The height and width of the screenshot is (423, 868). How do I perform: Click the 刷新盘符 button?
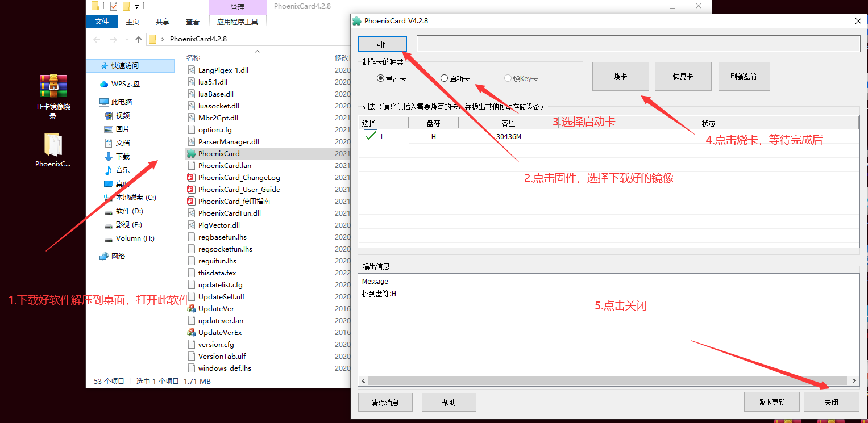click(x=744, y=76)
